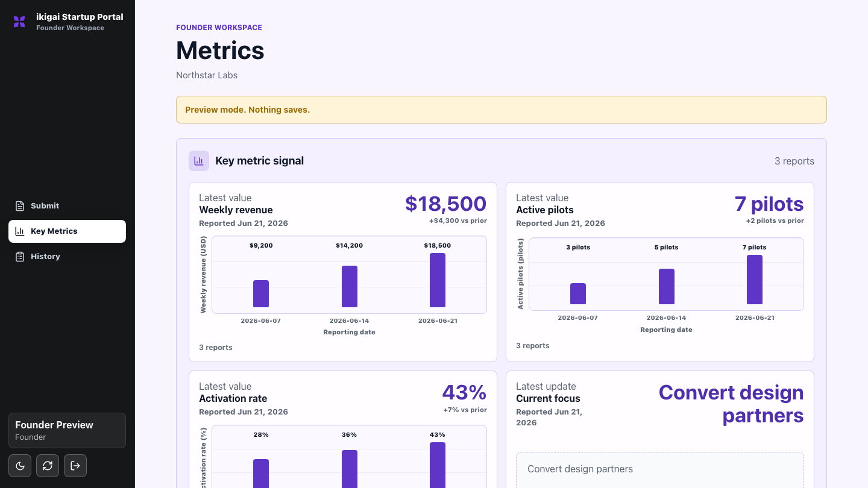Screen dimensions: 868x488
Task: Click the 7 pilots value
Action: pyautogui.click(x=769, y=204)
